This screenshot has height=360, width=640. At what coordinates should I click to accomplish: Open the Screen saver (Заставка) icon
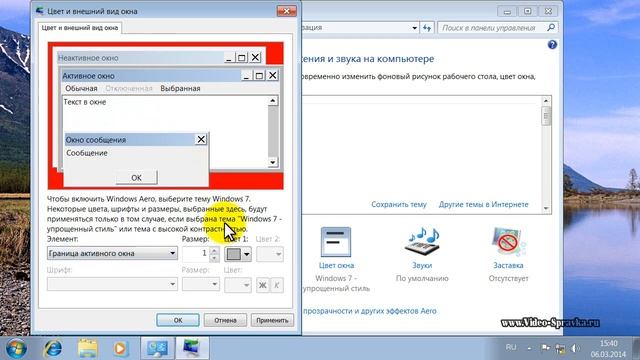[x=508, y=242]
